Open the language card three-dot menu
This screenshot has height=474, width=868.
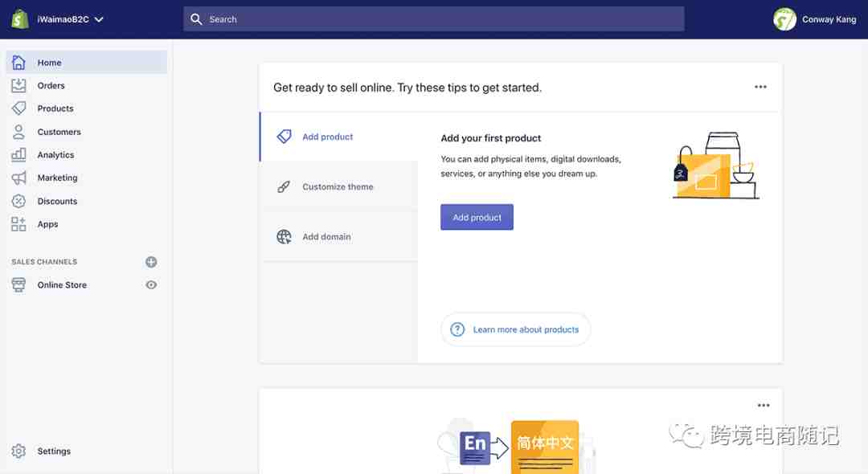pos(764,406)
